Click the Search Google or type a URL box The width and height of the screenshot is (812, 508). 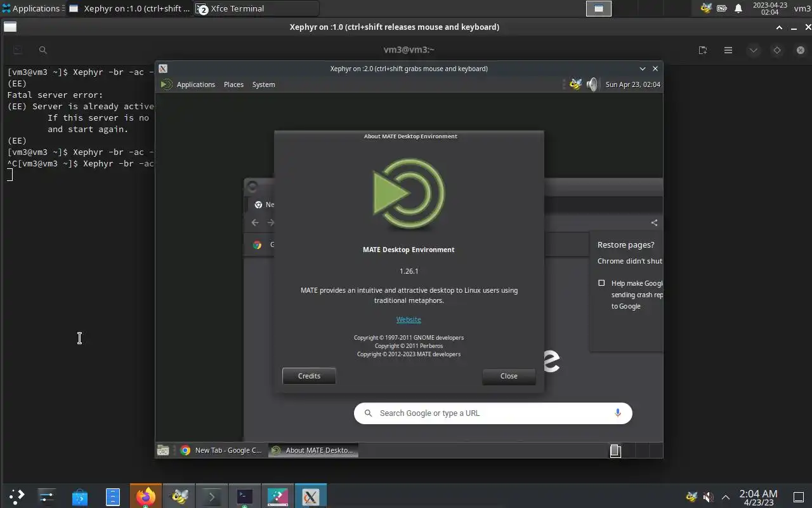coord(493,413)
